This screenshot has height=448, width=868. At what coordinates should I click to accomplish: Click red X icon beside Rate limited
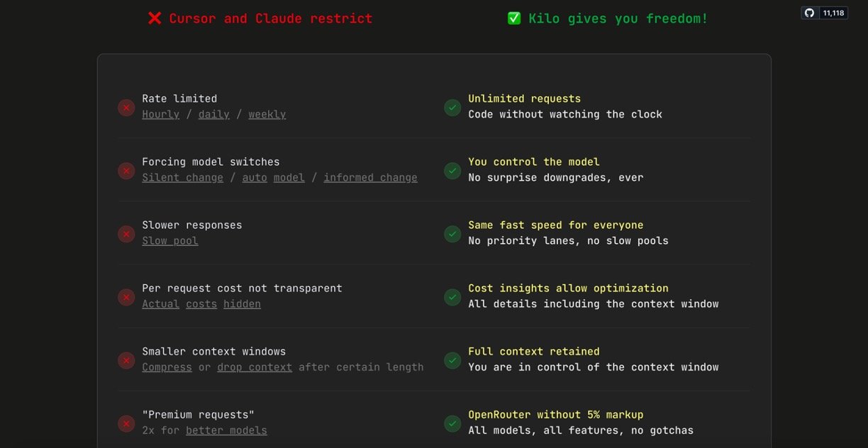click(x=126, y=108)
